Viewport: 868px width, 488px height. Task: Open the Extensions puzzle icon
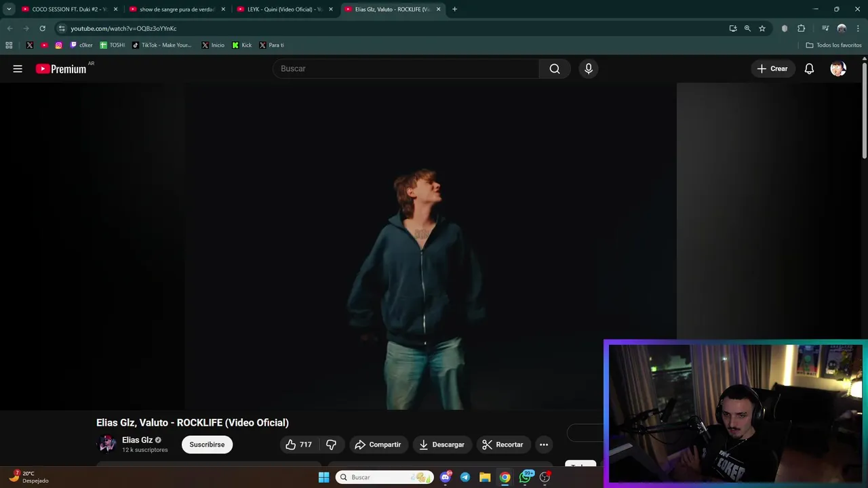coord(802,28)
